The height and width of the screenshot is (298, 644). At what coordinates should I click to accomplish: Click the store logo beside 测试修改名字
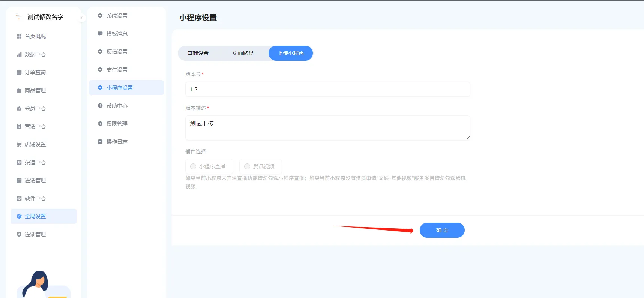[18, 17]
